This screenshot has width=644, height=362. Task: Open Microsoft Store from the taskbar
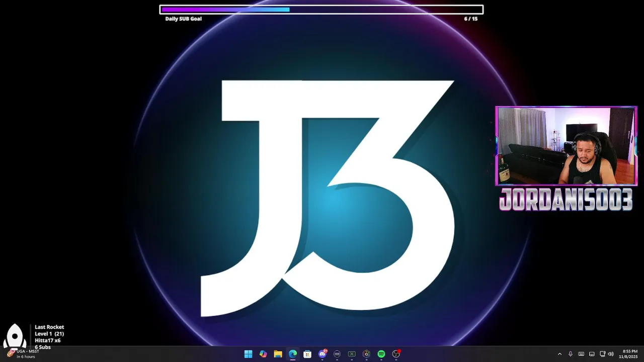click(307, 354)
